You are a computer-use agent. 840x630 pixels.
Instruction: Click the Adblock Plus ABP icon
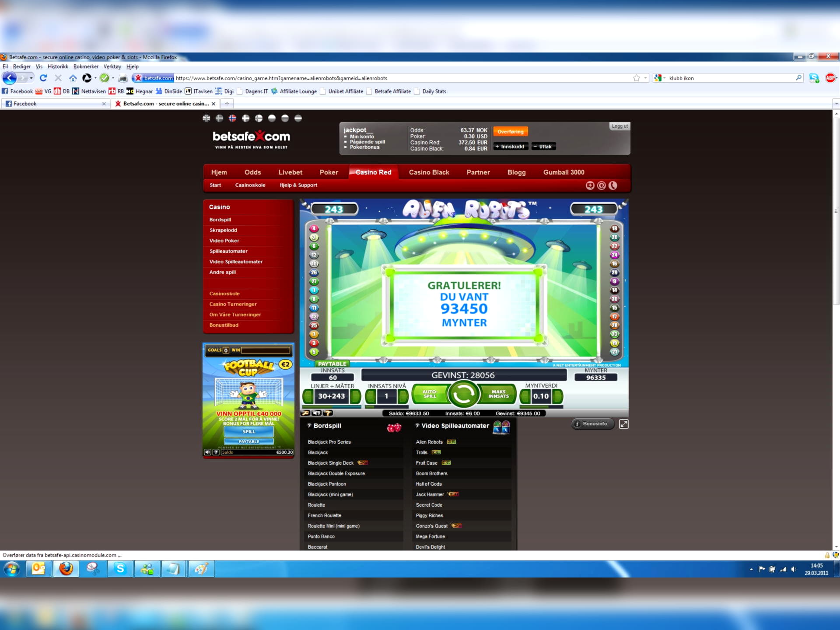tap(830, 78)
